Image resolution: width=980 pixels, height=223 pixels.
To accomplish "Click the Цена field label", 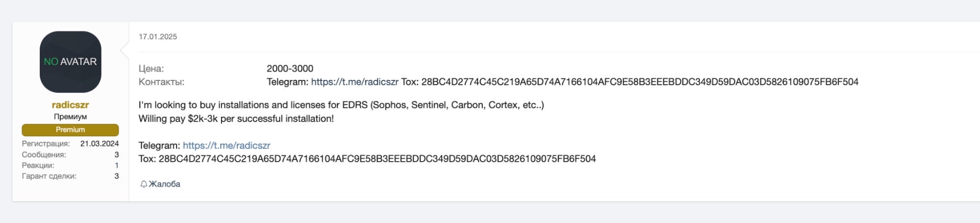I will pos(151,69).
